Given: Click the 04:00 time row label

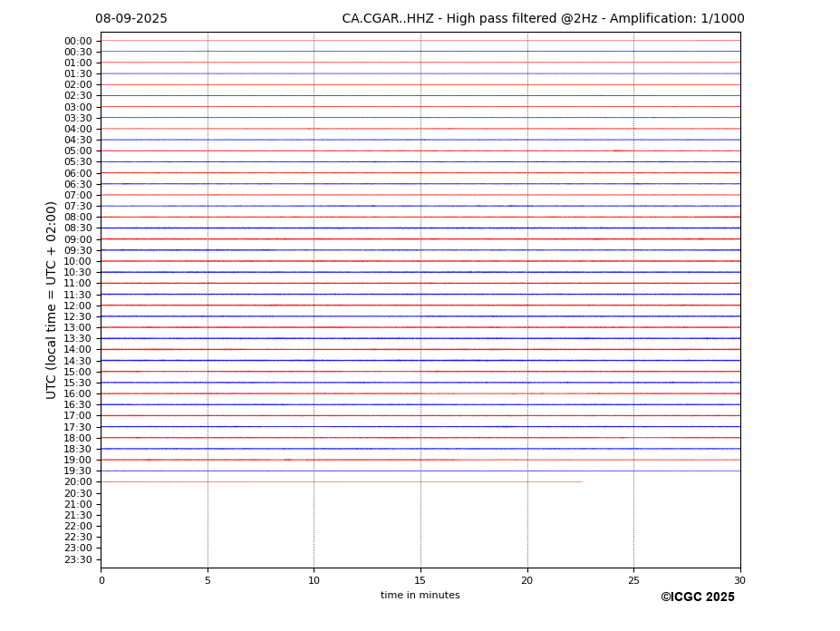Looking at the screenshot, I should 78,130.
